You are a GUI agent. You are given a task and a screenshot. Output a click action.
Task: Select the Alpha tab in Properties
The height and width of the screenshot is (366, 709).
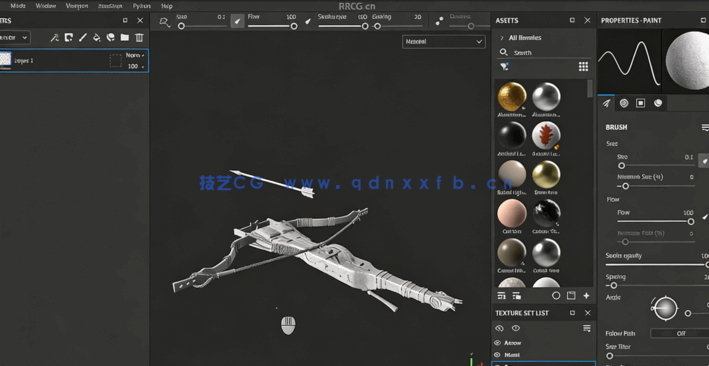(x=624, y=103)
